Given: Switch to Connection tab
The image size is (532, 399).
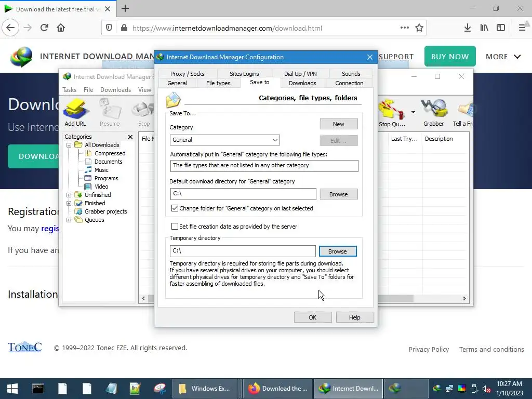Looking at the screenshot, I should click(x=349, y=83).
